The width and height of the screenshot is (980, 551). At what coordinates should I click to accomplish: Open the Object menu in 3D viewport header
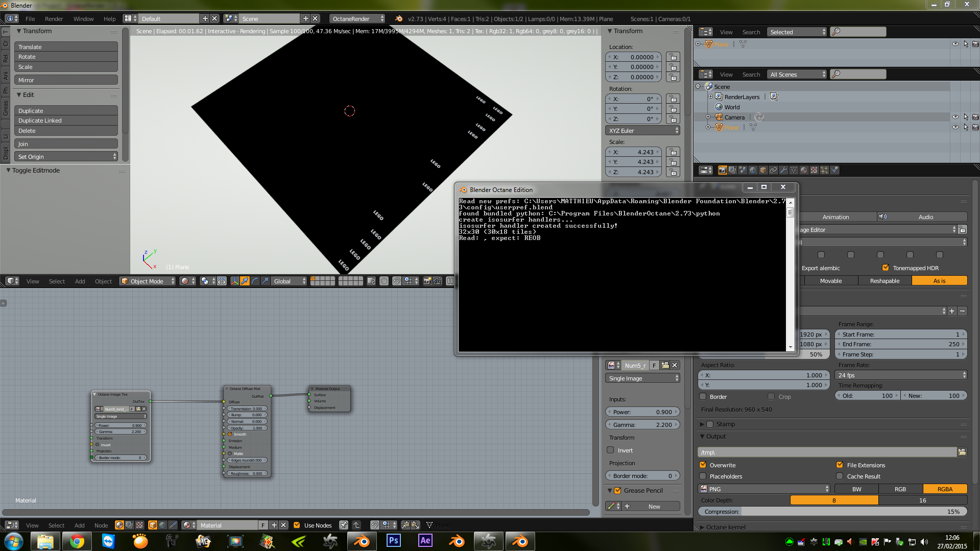tap(103, 281)
